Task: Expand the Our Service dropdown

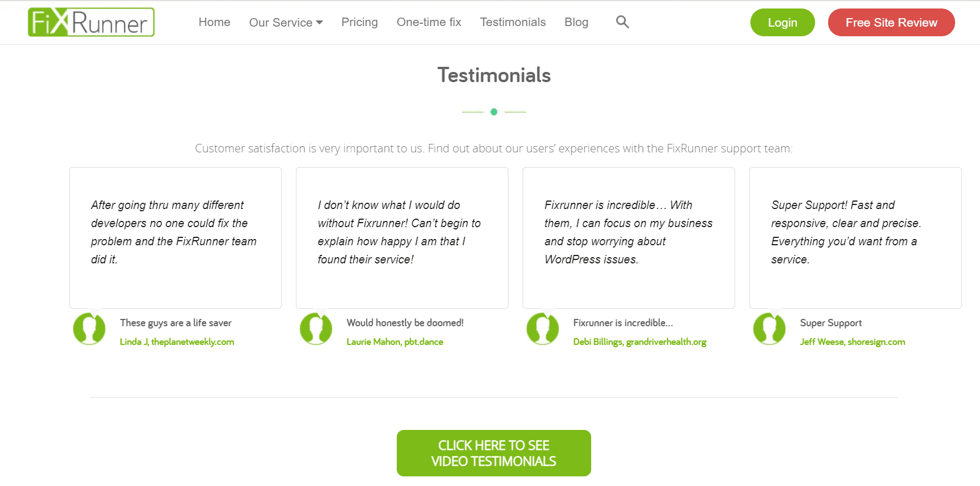Action: (x=286, y=23)
